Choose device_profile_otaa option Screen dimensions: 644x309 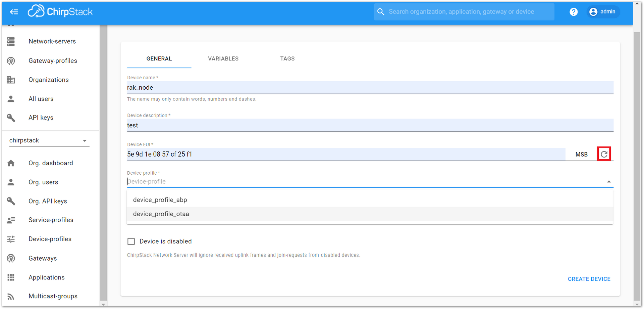370,214
